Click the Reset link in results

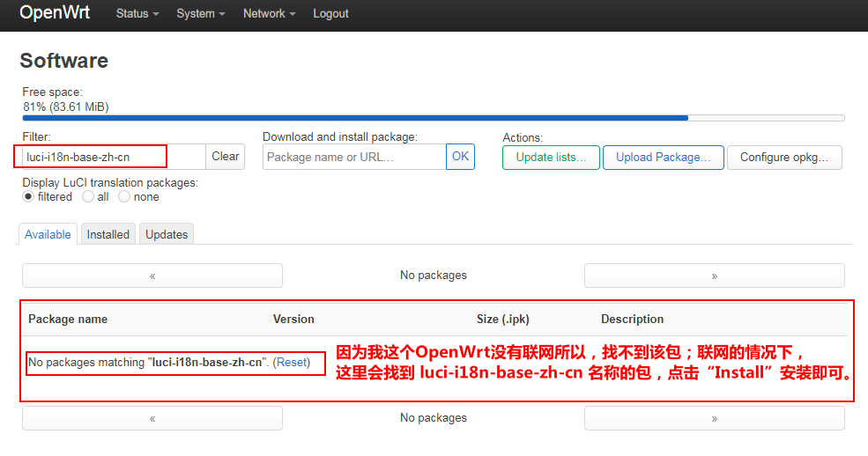click(293, 363)
